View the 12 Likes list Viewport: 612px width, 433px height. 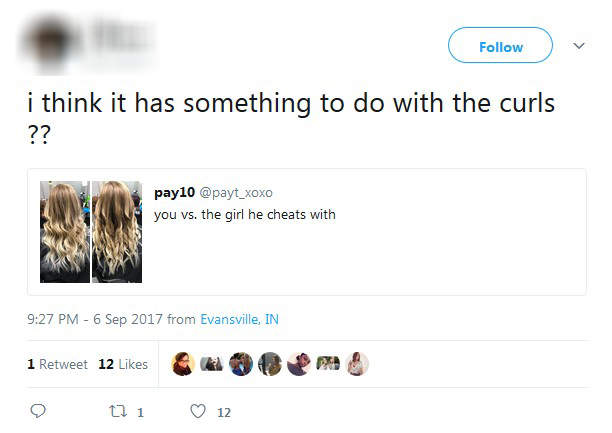point(123,364)
